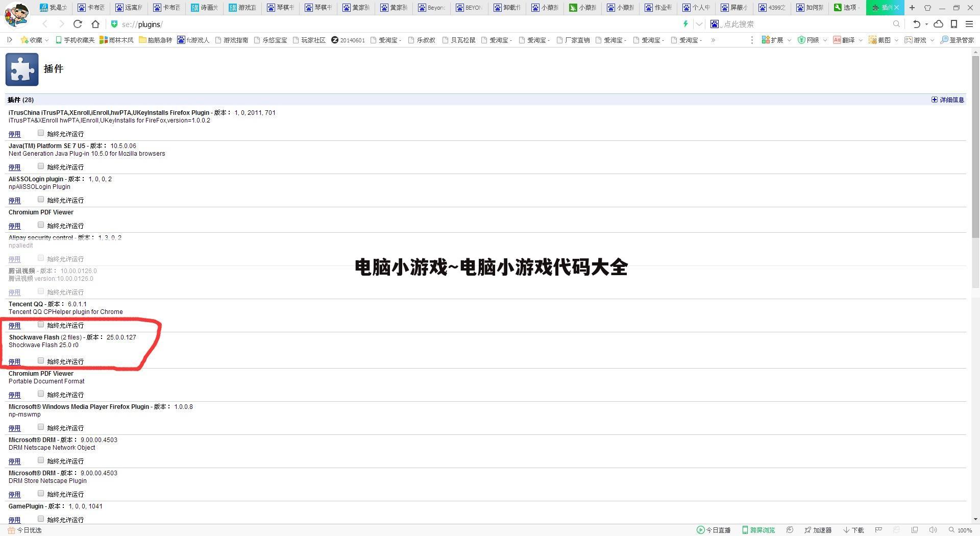The height and width of the screenshot is (536, 980).
Task: Switch to the 4399之 tab
Action: point(772,8)
